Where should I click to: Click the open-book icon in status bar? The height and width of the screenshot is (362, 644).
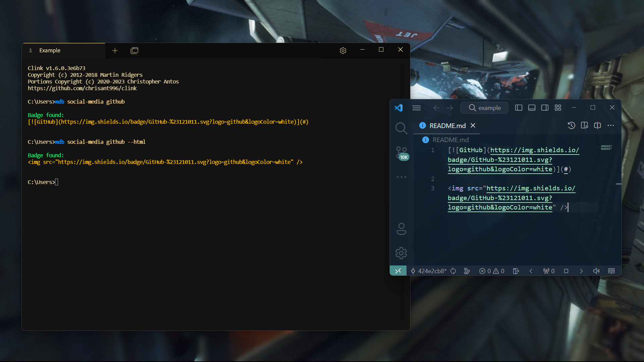coord(611,271)
